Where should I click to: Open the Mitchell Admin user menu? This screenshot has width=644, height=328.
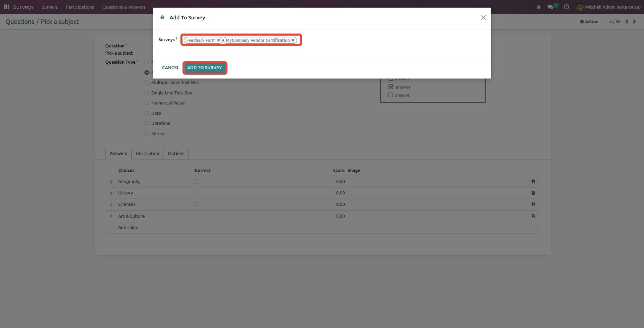tap(608, 7)
